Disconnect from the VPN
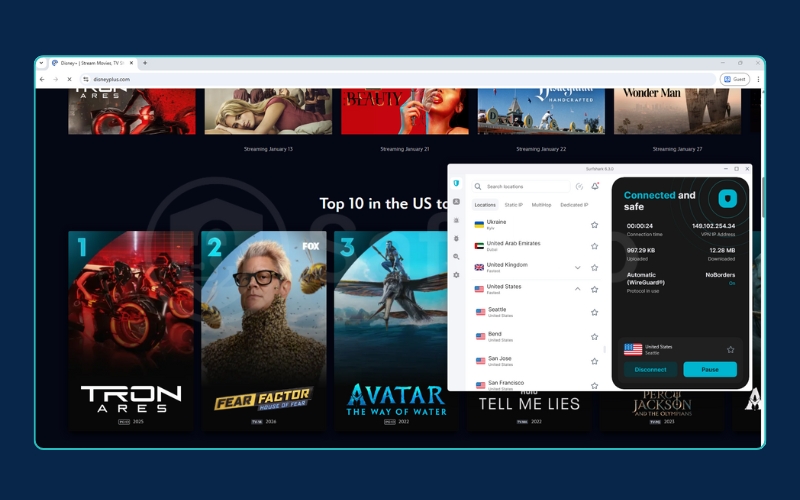The height and width of the screenshot is (500, 800). [651, 369]
